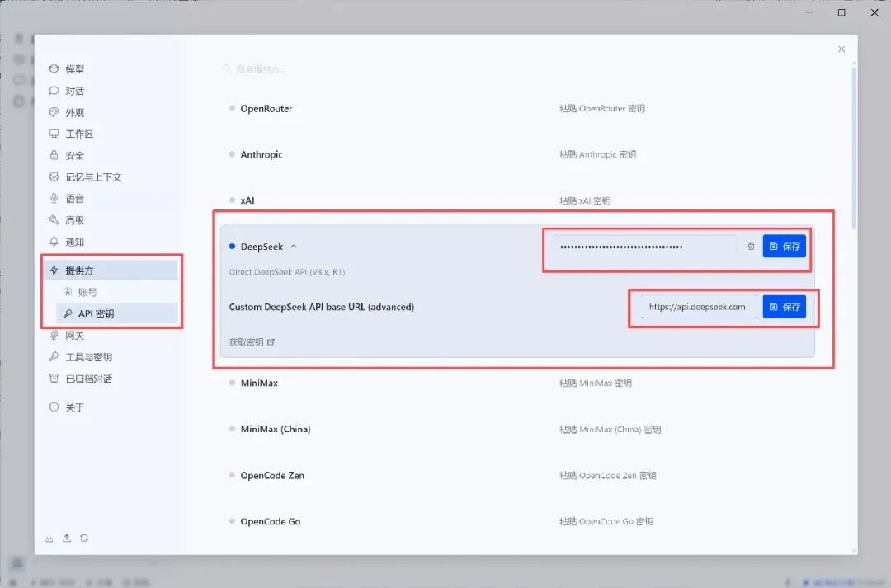The height and width of the screenshot is (588, 891).
Task: Click the lock icon beside 安全
Action: point(54,155)
